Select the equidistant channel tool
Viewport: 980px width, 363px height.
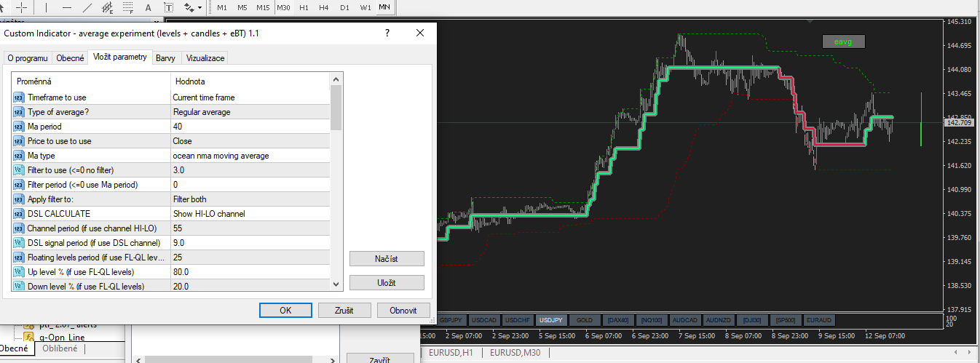coord(107,7)
